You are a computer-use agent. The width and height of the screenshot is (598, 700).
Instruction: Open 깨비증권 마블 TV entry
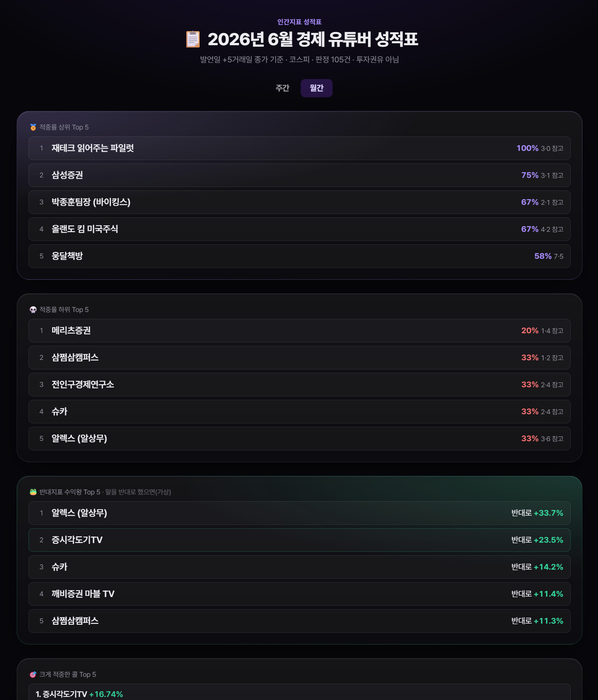[x=300, y=594]
